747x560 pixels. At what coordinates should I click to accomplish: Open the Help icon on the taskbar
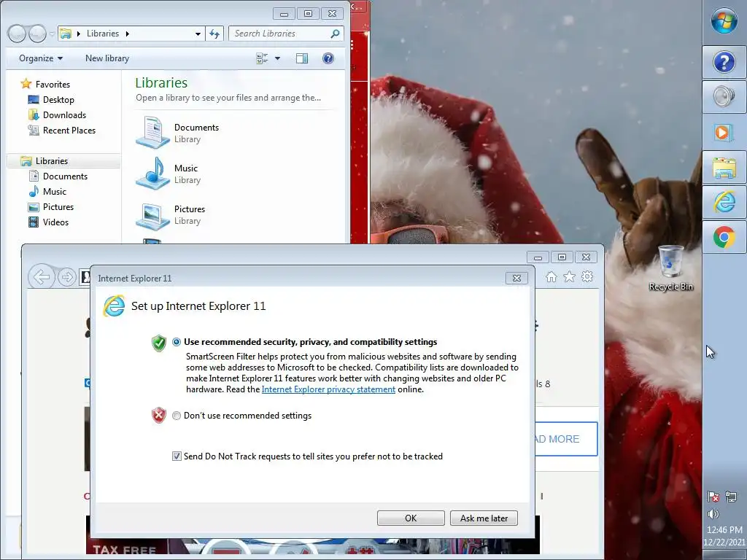[x=724, y=63]
